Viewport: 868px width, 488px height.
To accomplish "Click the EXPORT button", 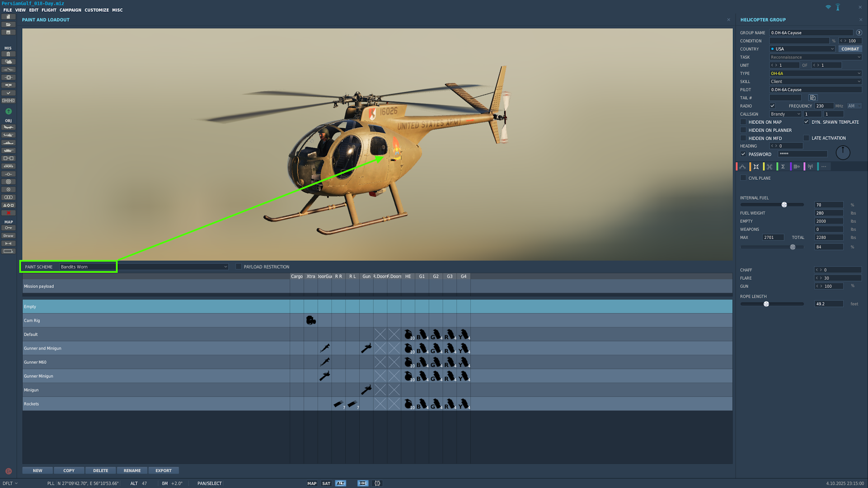I will [163, 470].
